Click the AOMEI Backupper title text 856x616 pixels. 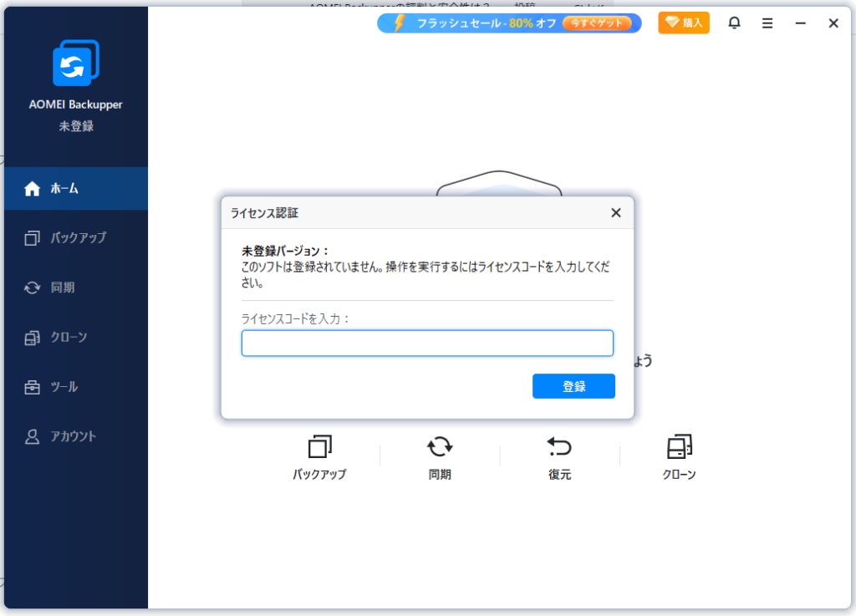(76, 104)
